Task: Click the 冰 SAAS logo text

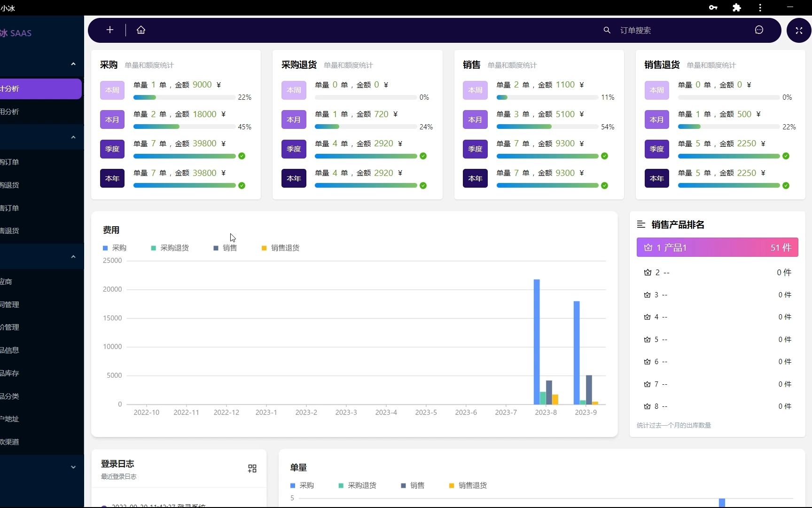Action: point(16,33)
